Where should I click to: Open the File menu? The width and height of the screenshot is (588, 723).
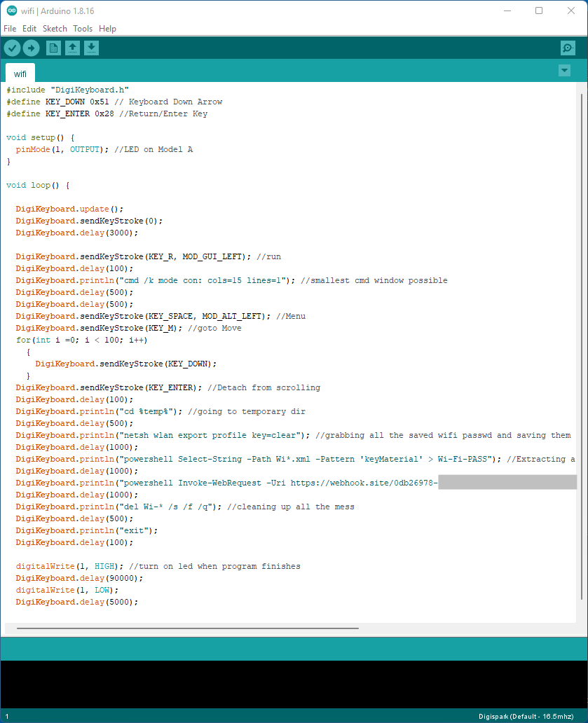click(x=10, y=29)
